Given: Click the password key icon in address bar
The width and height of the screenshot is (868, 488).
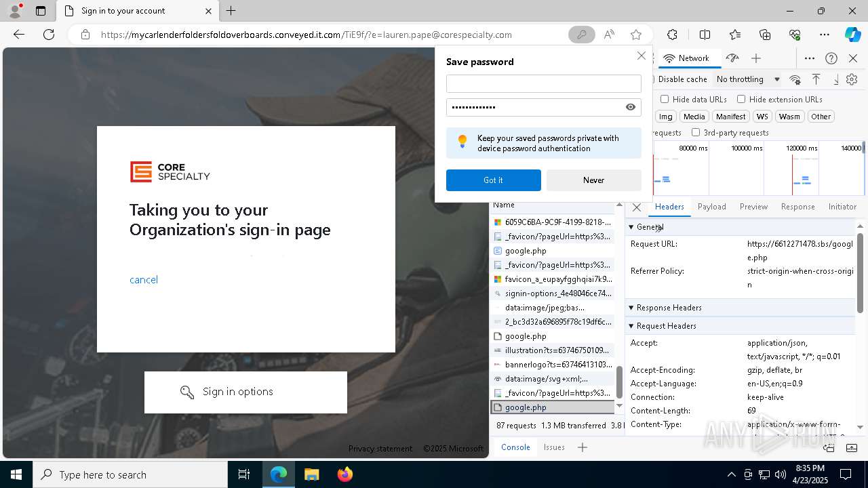Looking at the screenshot, I should click(581, 35).
